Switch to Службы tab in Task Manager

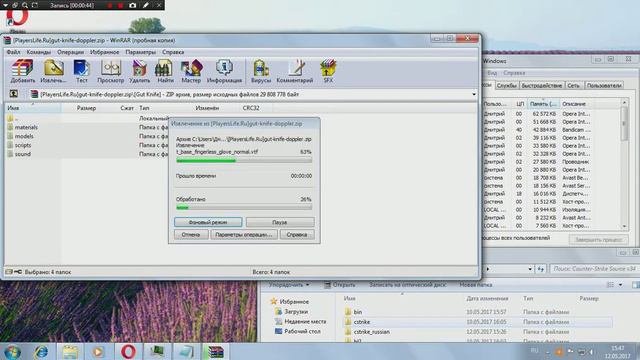pyautogui.click(x=507, y=85)
